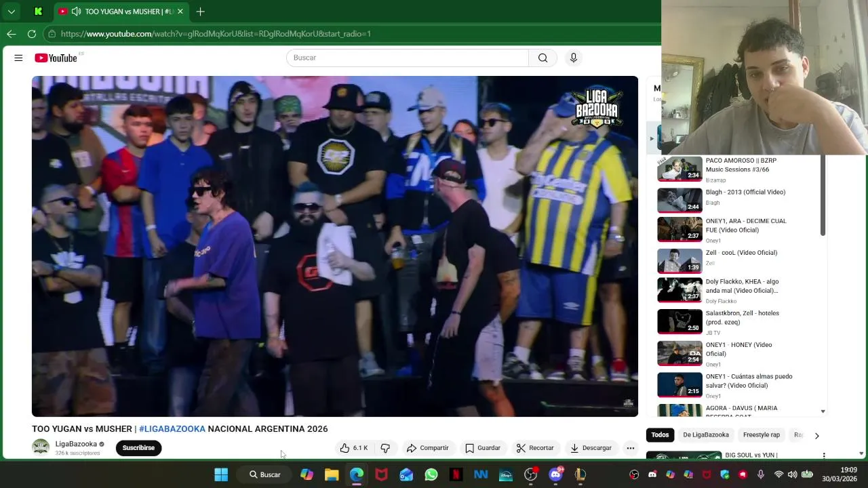This screenshot has width=868, height=488.
Task: View site info icon in address bar
Action: point(52,33)
